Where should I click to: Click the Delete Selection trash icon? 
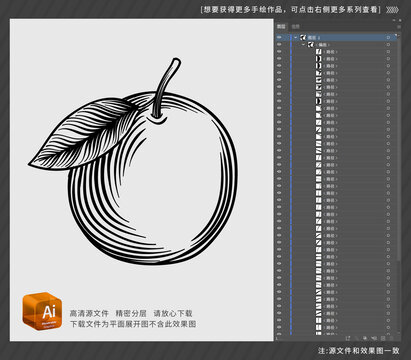(x=391, y=338)
